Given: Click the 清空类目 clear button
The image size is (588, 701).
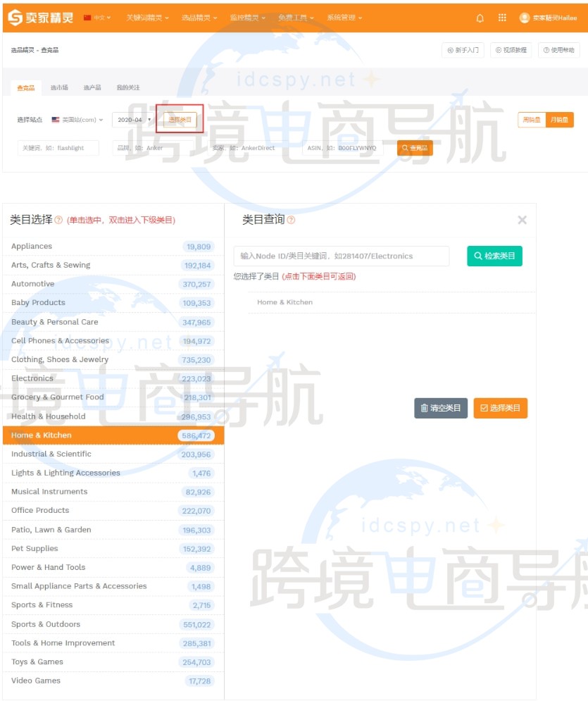Looking at the screenshot, I should click(x=441, y=408).
